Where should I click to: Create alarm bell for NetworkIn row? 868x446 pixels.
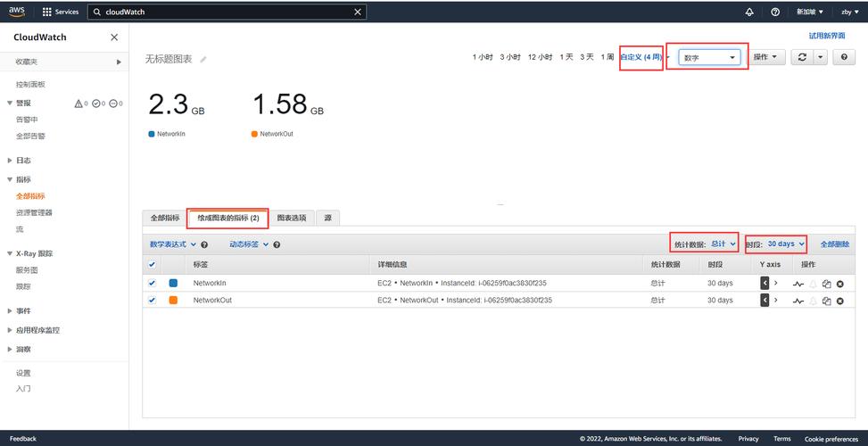point(813,284)
